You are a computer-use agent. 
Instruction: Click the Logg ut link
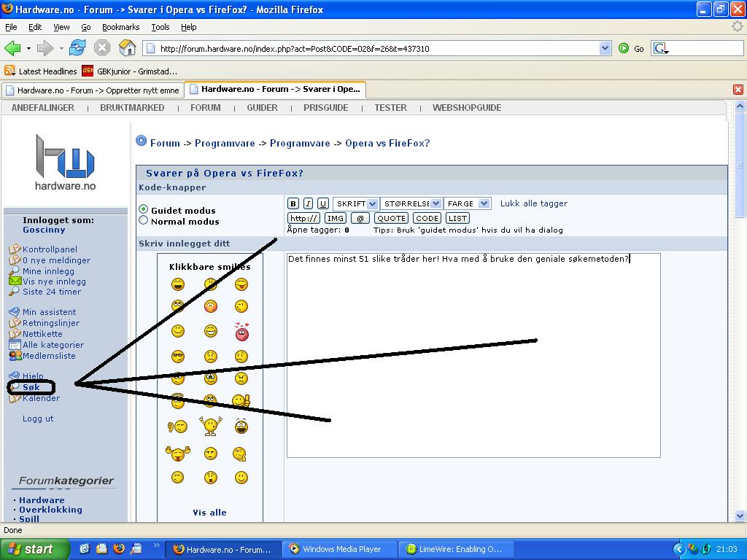click(38, 419)
